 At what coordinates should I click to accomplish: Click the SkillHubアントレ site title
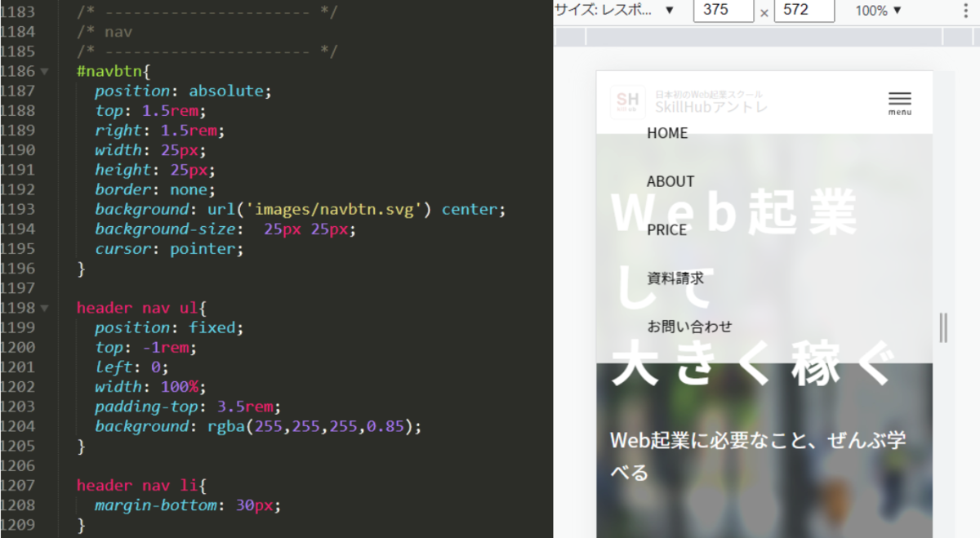coord(711,108)
